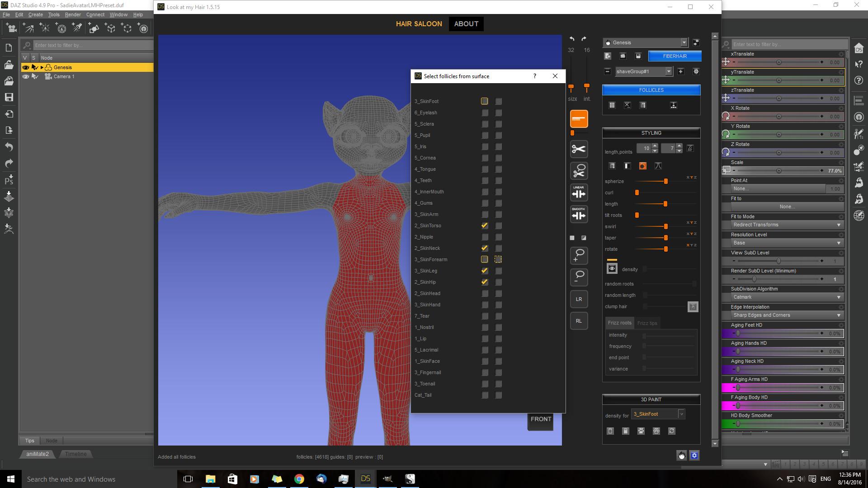Toggle the density preview eye icon
Viewport: 868px width, 488px height.
tap(612, 269)
